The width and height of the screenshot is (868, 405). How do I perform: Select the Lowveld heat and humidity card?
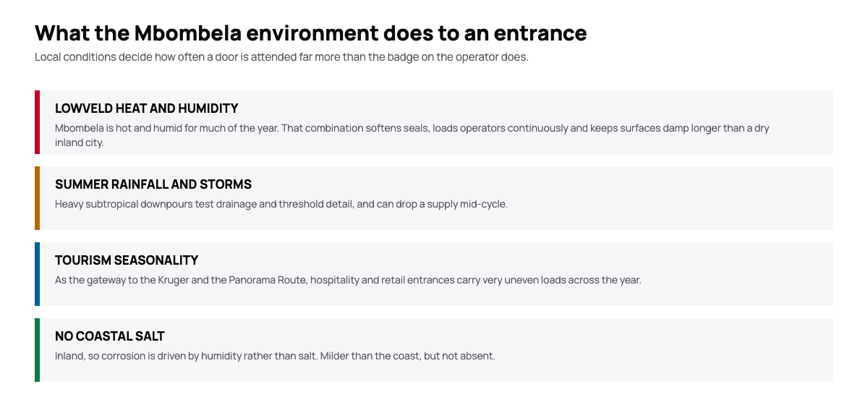click(x=434, y=122)
